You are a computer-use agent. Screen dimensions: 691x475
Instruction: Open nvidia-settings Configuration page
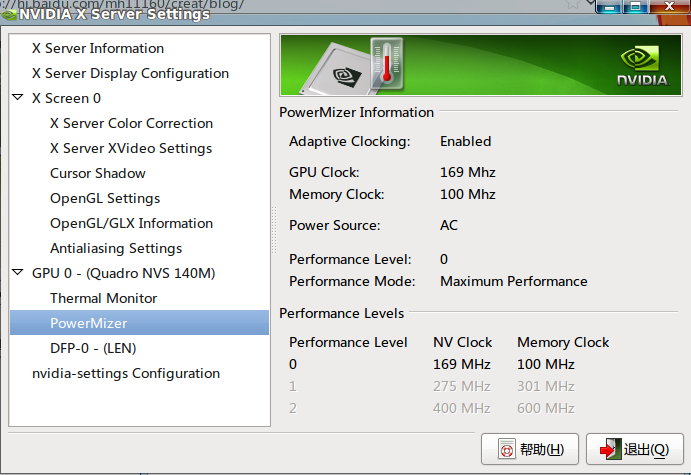[126, 374]
